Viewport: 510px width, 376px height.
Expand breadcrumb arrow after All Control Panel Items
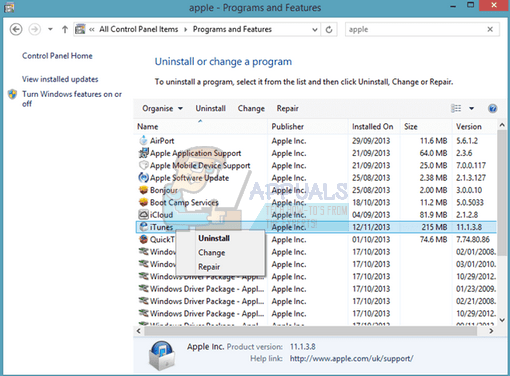click(186, 29)
